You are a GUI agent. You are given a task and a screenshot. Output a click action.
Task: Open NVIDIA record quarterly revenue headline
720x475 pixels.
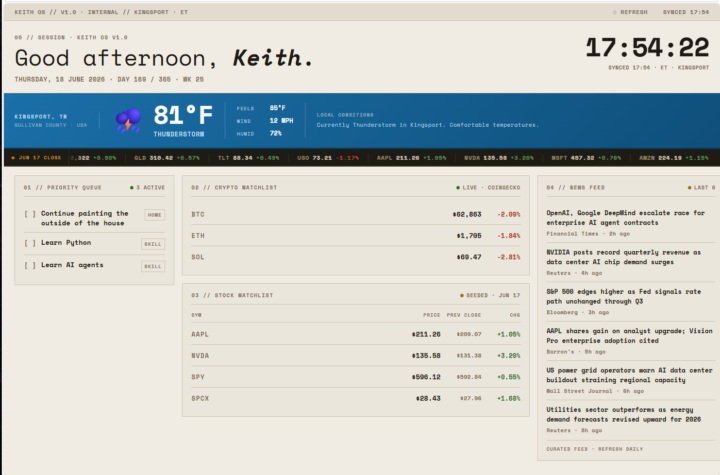tap(624, 257)
